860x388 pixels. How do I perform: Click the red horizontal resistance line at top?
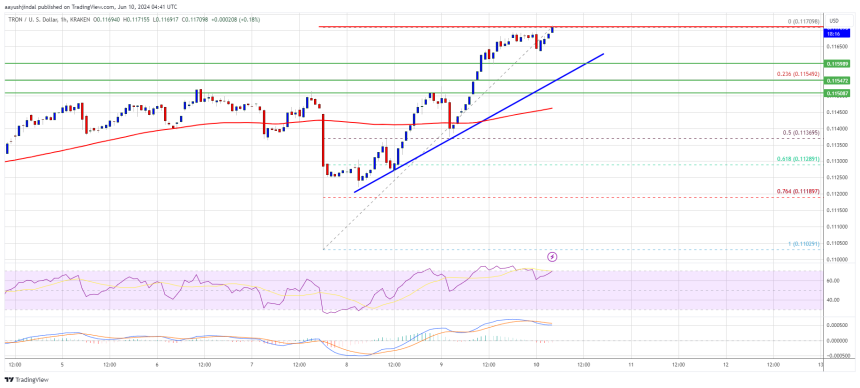(x=570, y=26)
